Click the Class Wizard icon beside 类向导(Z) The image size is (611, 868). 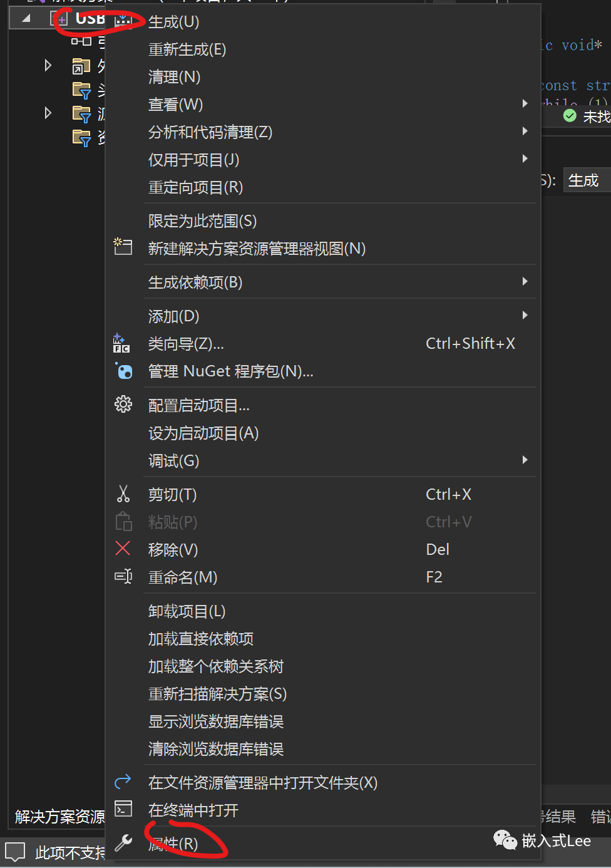pyautogui.click(x=121, y=343)
